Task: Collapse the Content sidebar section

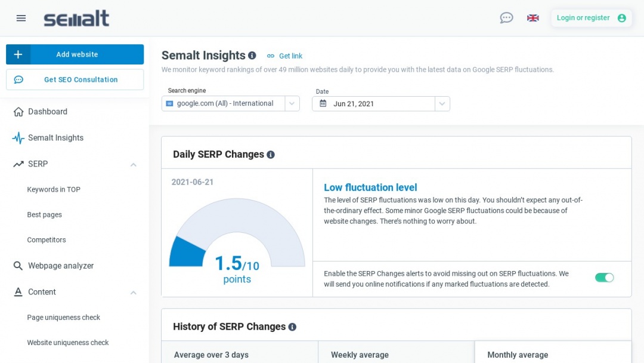Action: coord(134,293)
